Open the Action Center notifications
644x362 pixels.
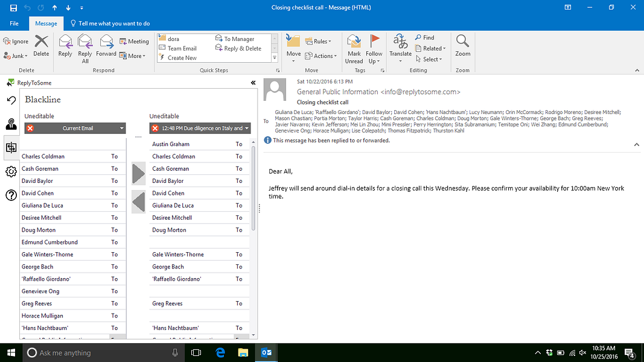click(630, 352)
